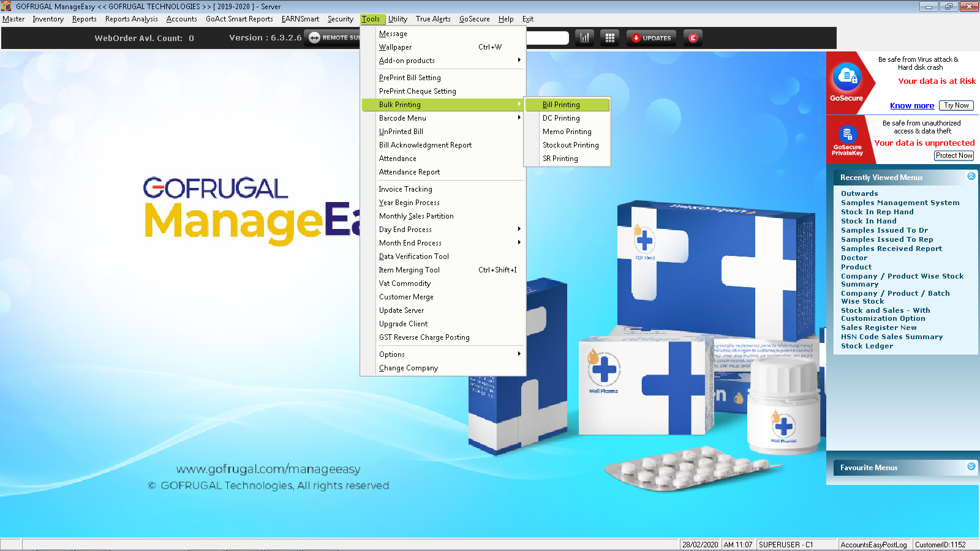Choose Update Server
The width and height of the screenshot is (980, 551).
(x=444, y=310)
